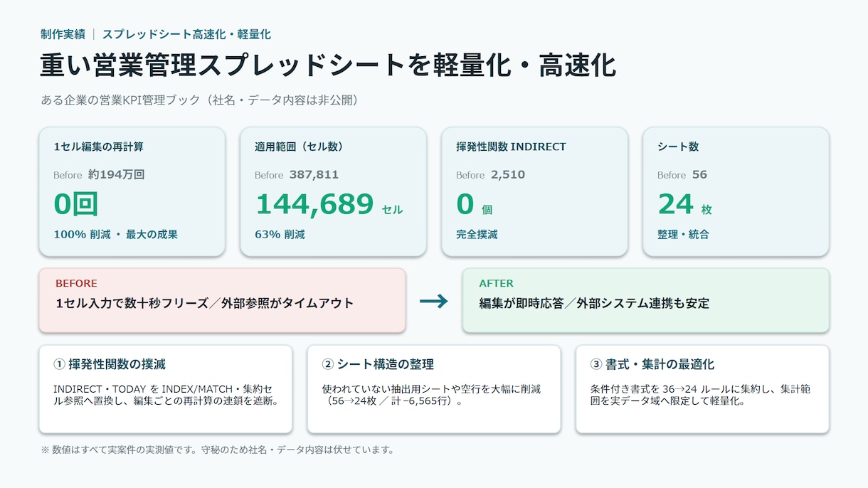868x488 pixels.
Task: Click the green AFTER label
Action: [496, 283]
